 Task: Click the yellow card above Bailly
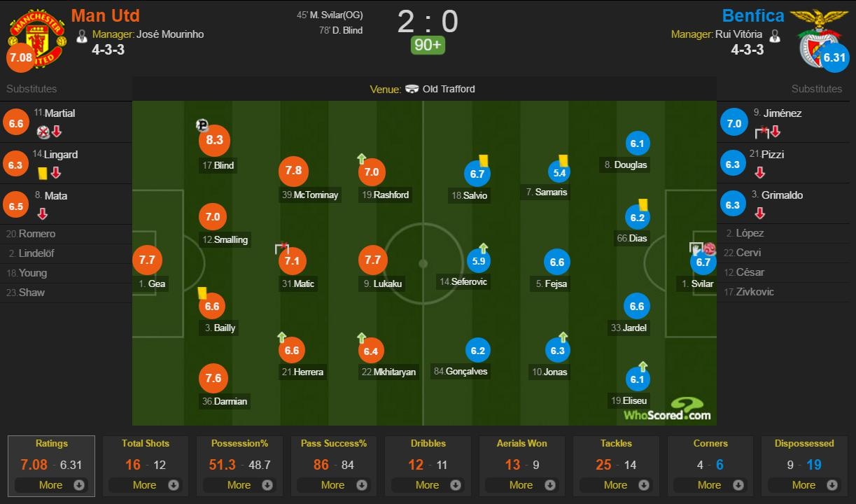[202, 293]
